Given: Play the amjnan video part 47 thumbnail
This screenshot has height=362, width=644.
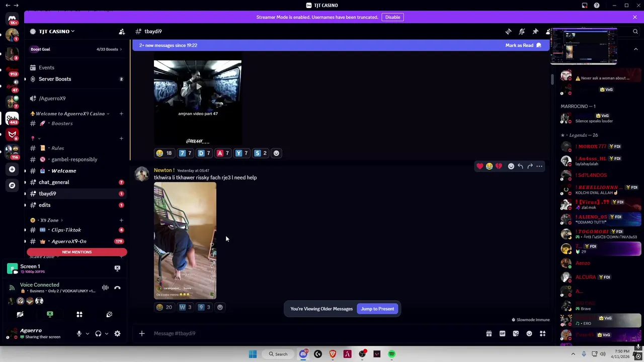Looking at the screenshot, I should point(198,103).
